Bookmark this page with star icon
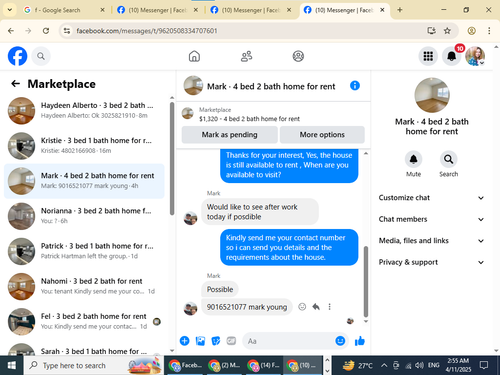Screen dimensions: 500x375 pos(447,31)
